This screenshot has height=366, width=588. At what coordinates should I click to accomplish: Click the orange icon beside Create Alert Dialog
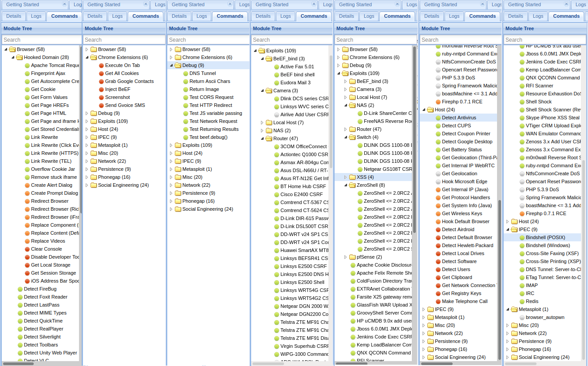27,185
